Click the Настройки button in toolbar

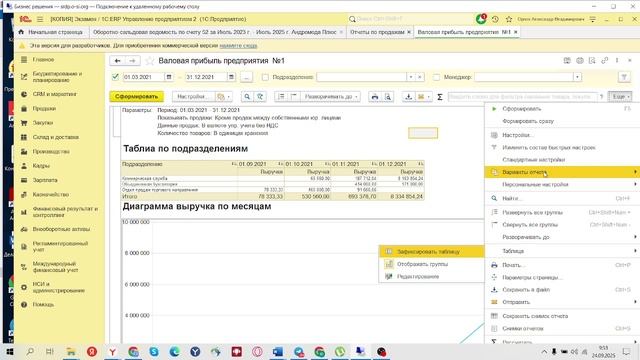[x=193, y=97]
